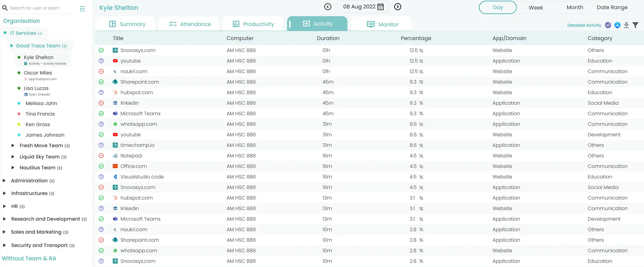Viewport: 644px width, 267px height.
Task: Open the calendar date picker icon
Action: click(x=380, y=7)
